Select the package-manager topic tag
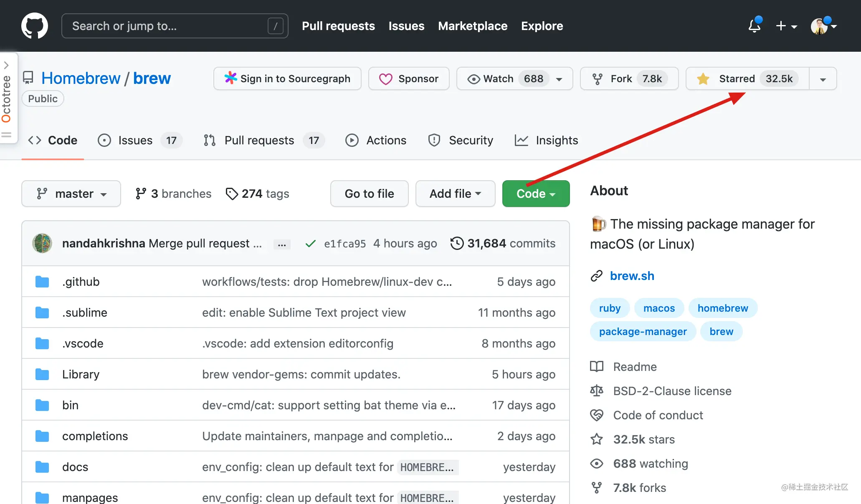 point(643,331)
